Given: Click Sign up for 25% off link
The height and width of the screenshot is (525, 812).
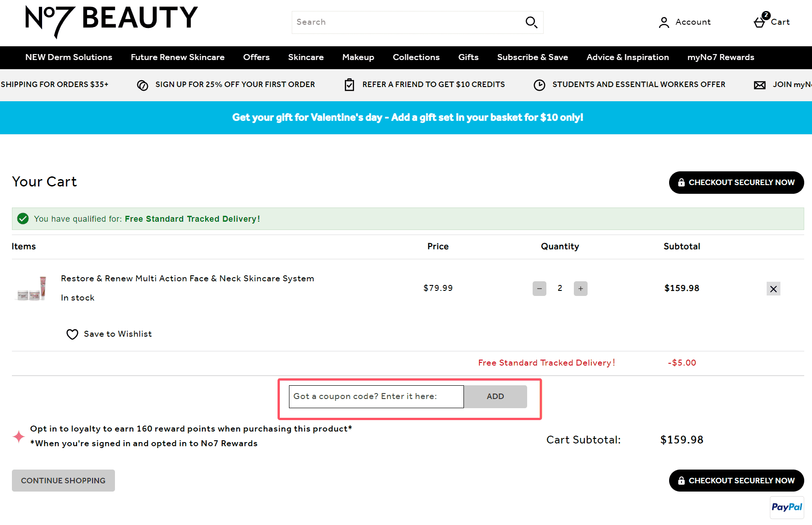Looking at the screenshot, I should click(x=235, y=85).
